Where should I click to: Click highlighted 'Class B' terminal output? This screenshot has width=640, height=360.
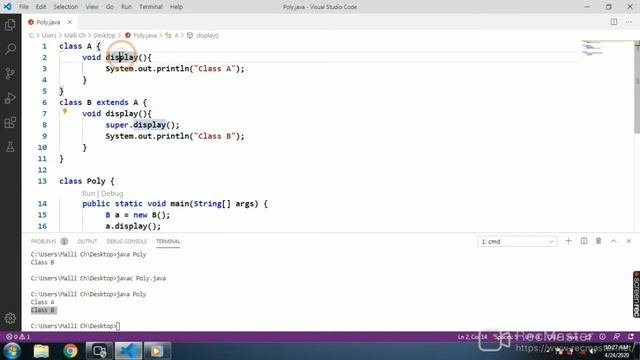click(x=43, y=310)
